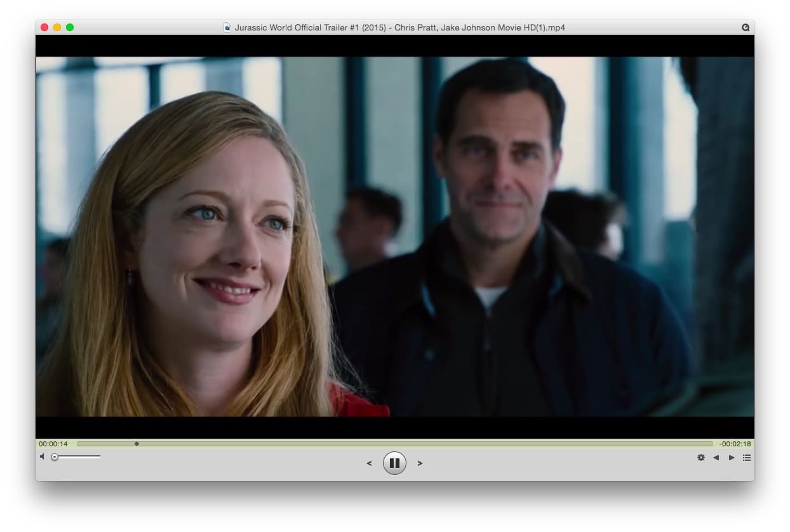
Task: Mute audio using the speaker icon
Action: coord(42,456)
